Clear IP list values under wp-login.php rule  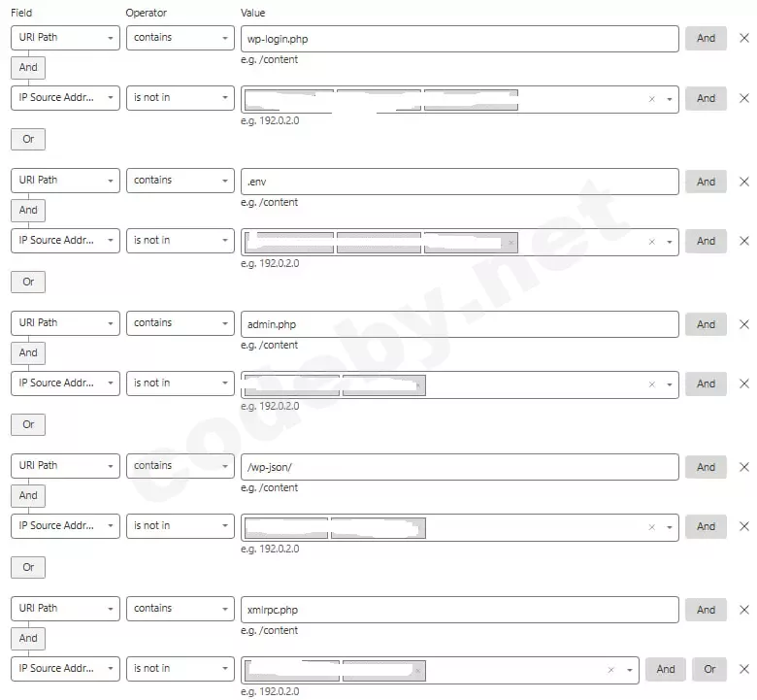[652, 99]
